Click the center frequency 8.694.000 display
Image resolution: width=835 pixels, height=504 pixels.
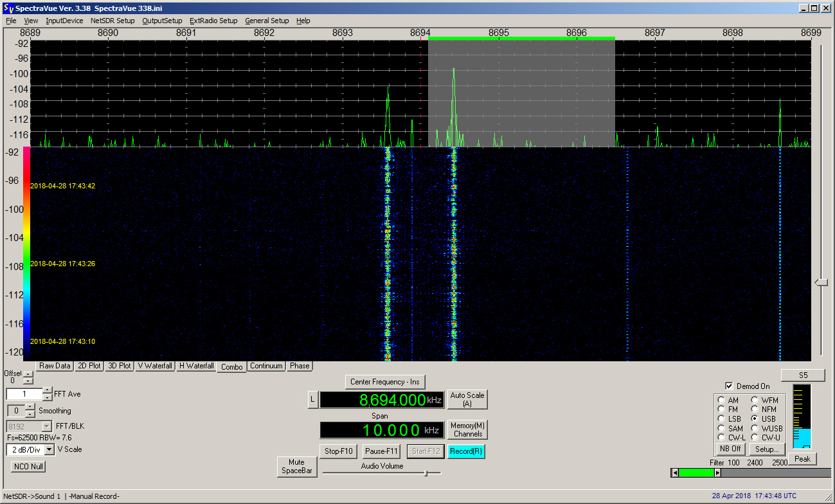pyautogui.click(x=382, y=400)
